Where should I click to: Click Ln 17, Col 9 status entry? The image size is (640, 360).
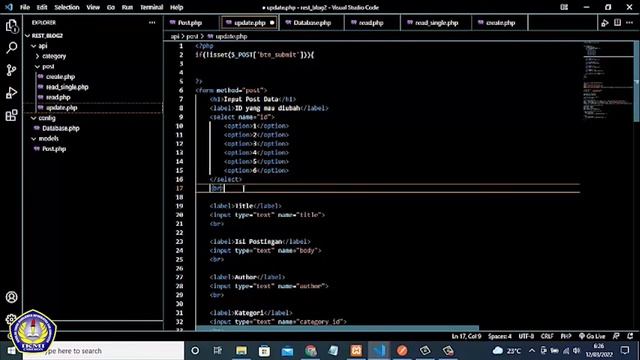coord(466,336)
